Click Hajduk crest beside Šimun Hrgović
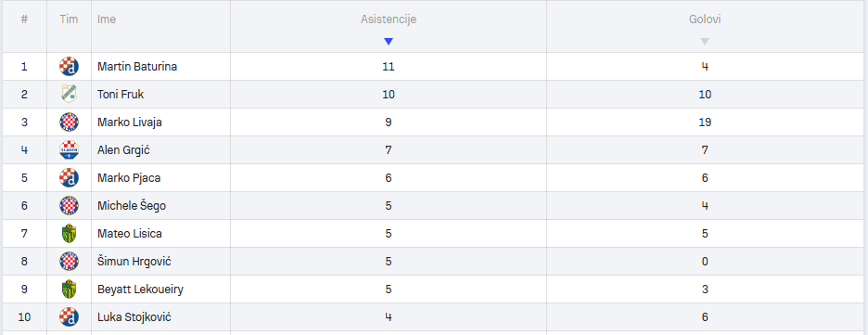Viewport: 868px width, 335px height. [70, 262]
